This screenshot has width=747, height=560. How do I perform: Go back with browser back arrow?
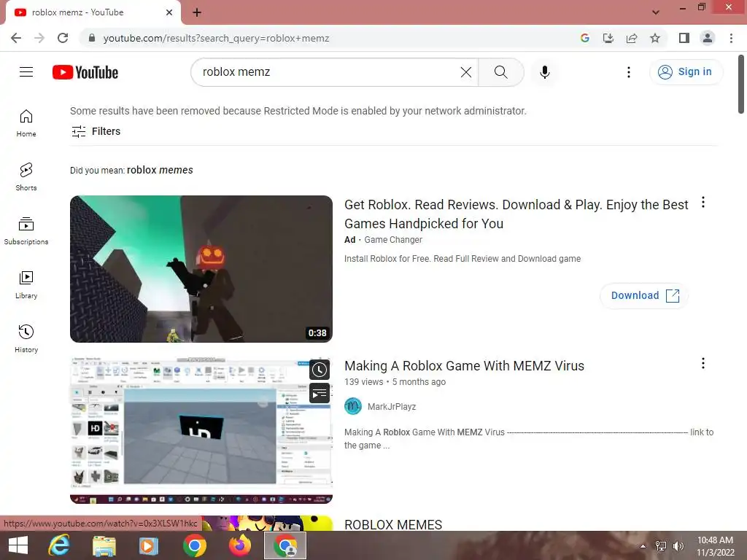pos(16,38)
